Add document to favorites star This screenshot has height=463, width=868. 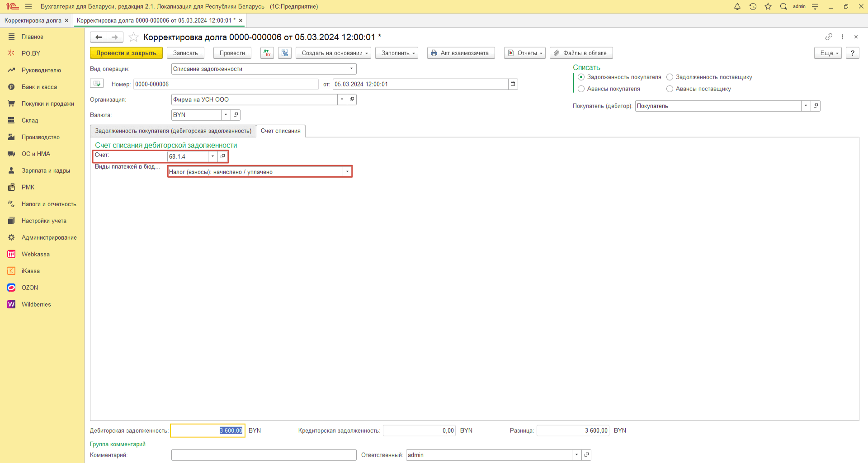pos(133,37)
